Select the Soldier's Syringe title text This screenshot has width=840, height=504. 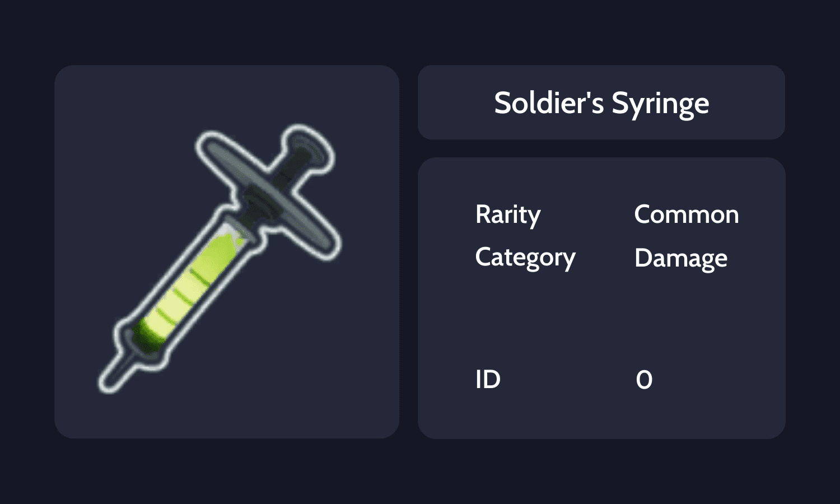click(601, 102)
